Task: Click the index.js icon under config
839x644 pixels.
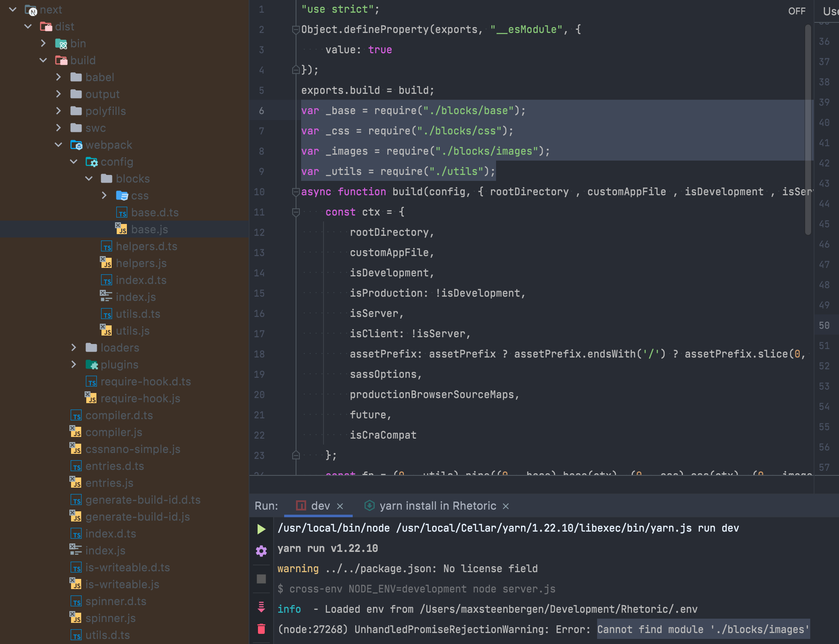Action: [x=106, y=297]
